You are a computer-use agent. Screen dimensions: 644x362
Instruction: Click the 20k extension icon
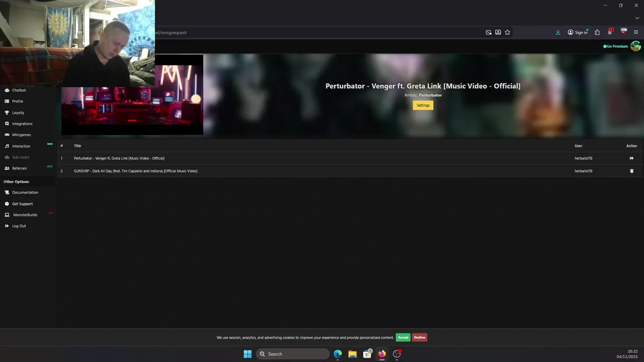[x=623, y=32]
